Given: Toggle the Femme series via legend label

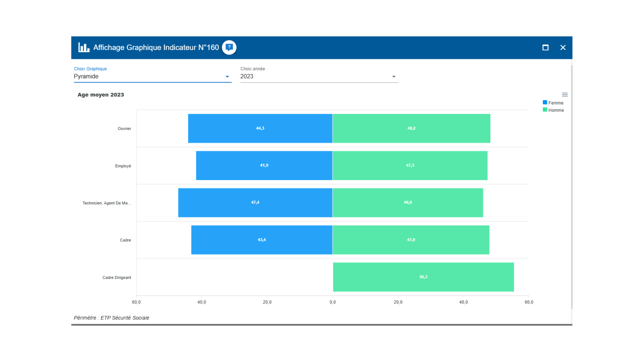Looking at the screenshot, I should coord(556,103).
